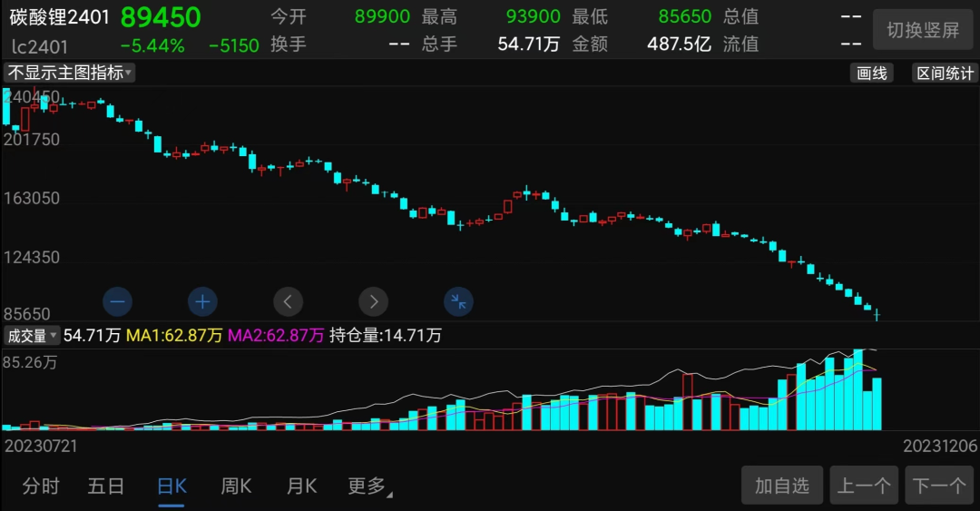This screenshot has height=511, width=980.
Task: Click contract code lc2401
Action: point(40,46)
